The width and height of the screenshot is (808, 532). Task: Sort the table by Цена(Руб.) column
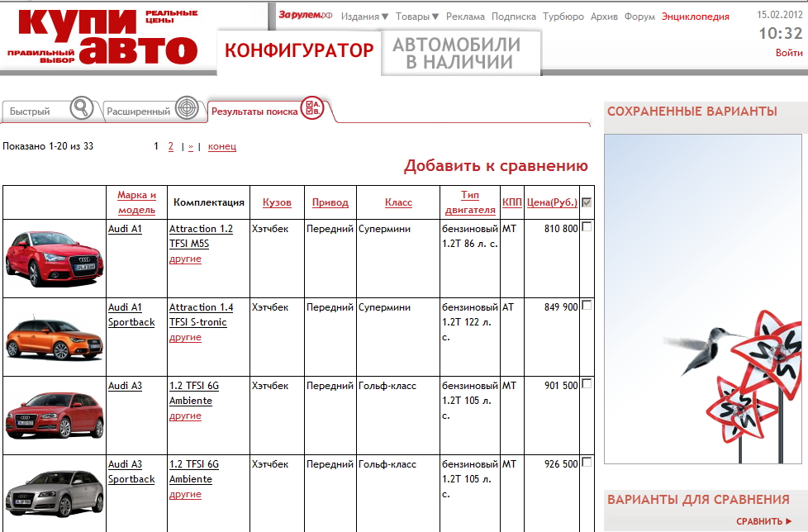[x=552, y=202]
